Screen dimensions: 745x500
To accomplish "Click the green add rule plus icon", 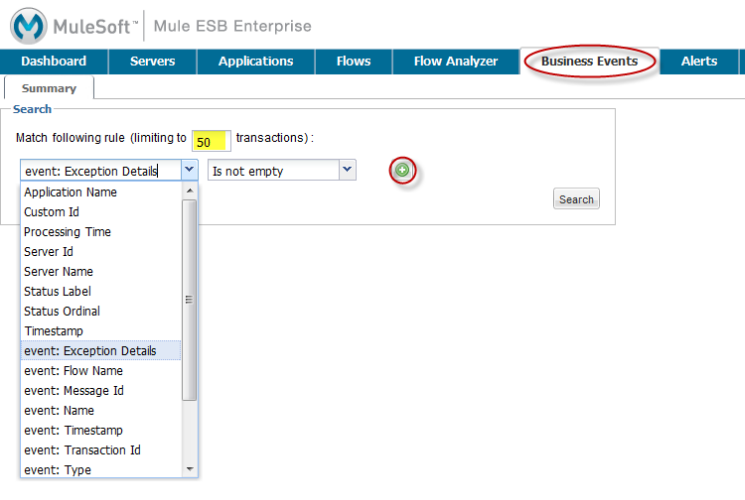I will coord(402,171).
